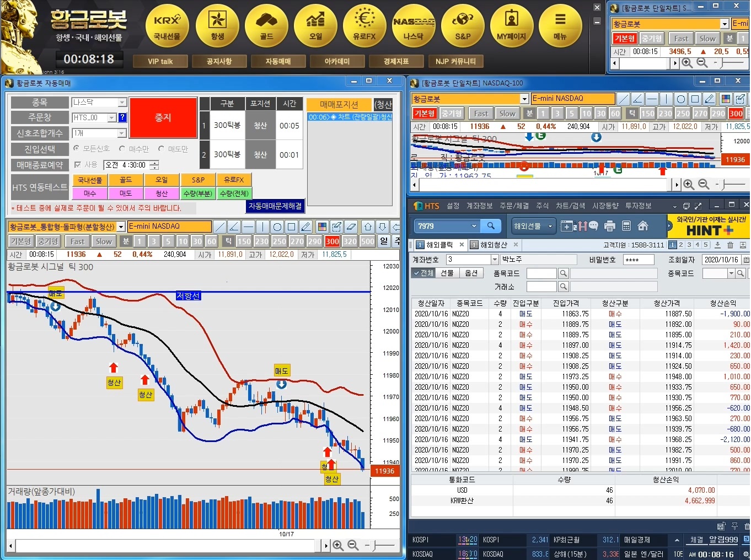Zoom in on the main chart
Screen dimensions: 751x560
338,545
